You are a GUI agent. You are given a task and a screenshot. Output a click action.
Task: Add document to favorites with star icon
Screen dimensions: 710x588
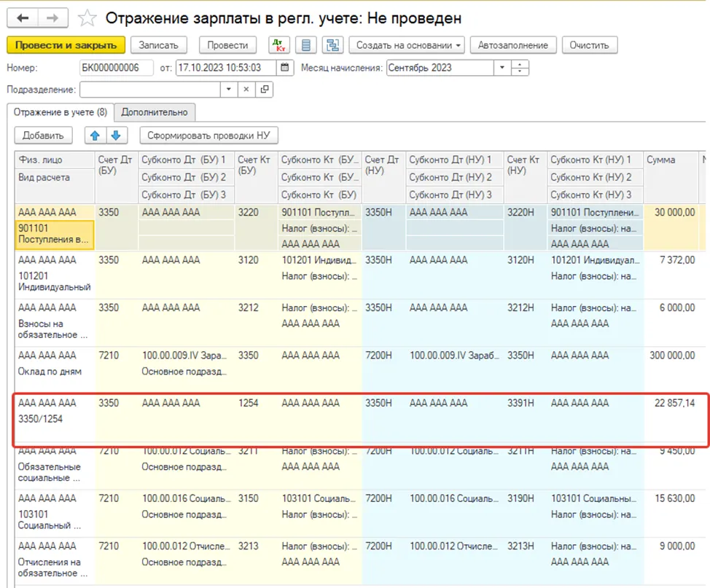pos(87,18)
